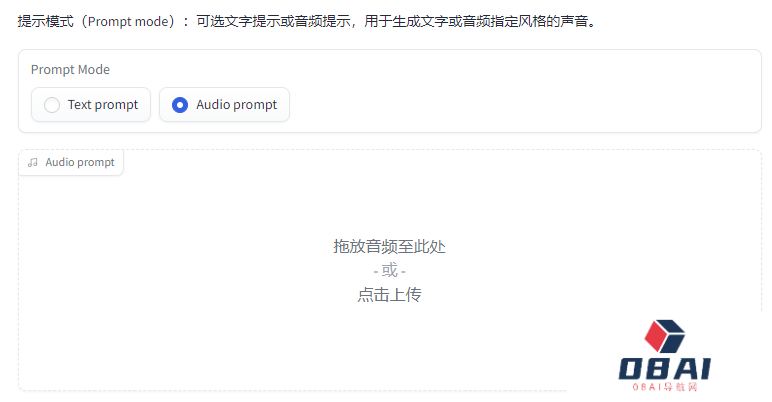The image size is (772, 402).
Task: Click the 拖放音频至此处 drop hint text
Action: click(x=389, y=246)
